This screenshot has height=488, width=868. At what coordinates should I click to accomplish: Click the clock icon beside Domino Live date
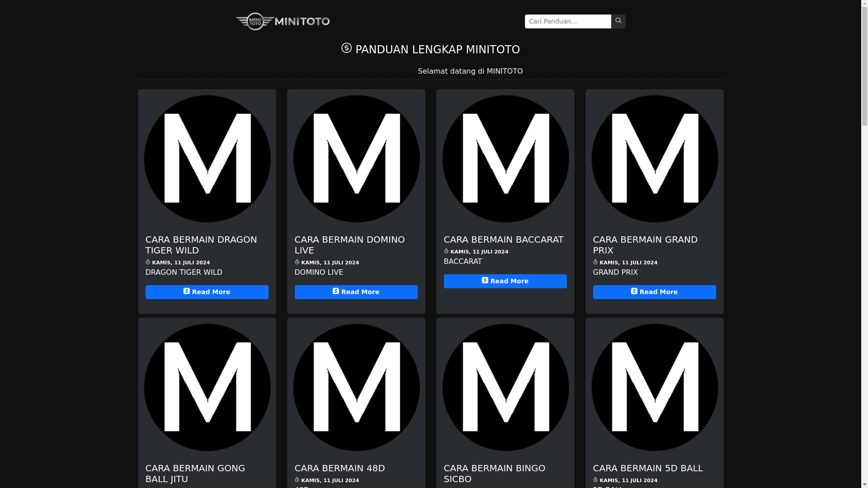pos(297,262)
